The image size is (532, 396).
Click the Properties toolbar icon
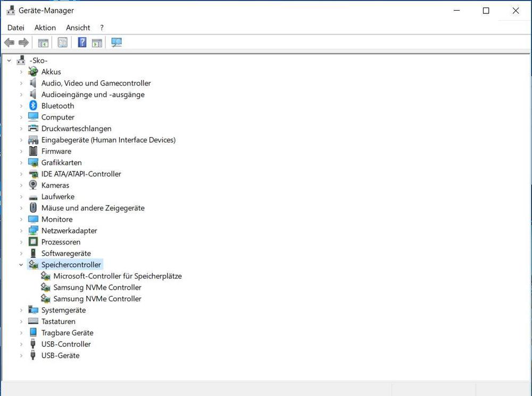(63, 43)
